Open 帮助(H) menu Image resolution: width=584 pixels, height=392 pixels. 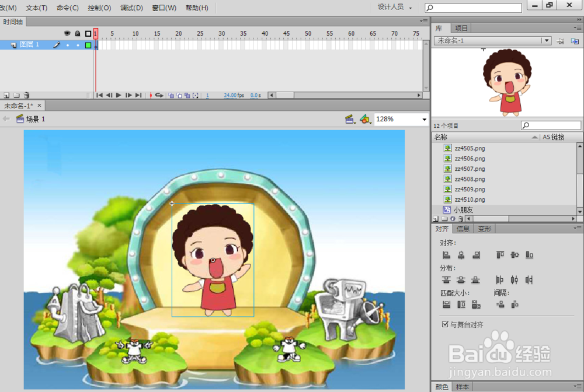(197, 8)
